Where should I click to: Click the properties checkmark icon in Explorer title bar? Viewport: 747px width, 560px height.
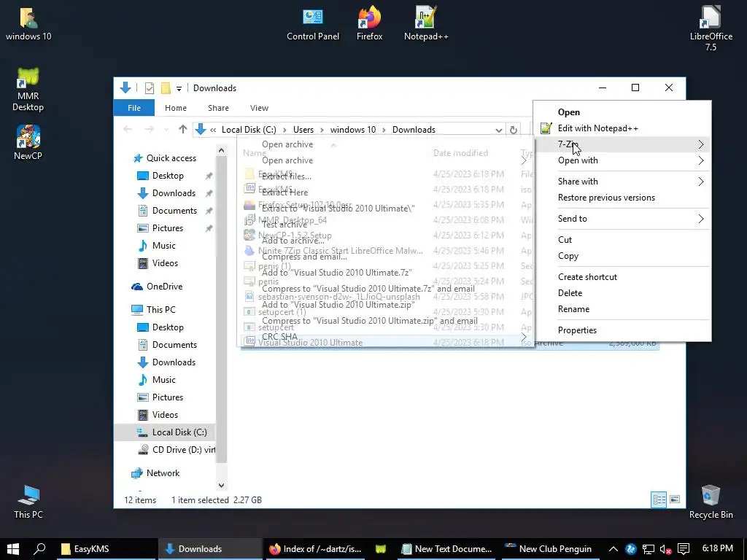[x=149, y=88]
